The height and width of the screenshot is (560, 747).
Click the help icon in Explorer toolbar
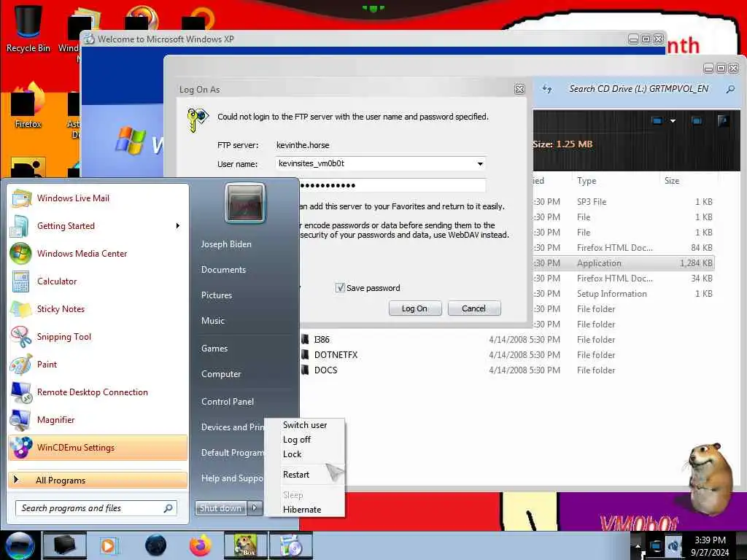tap(723, 121)
